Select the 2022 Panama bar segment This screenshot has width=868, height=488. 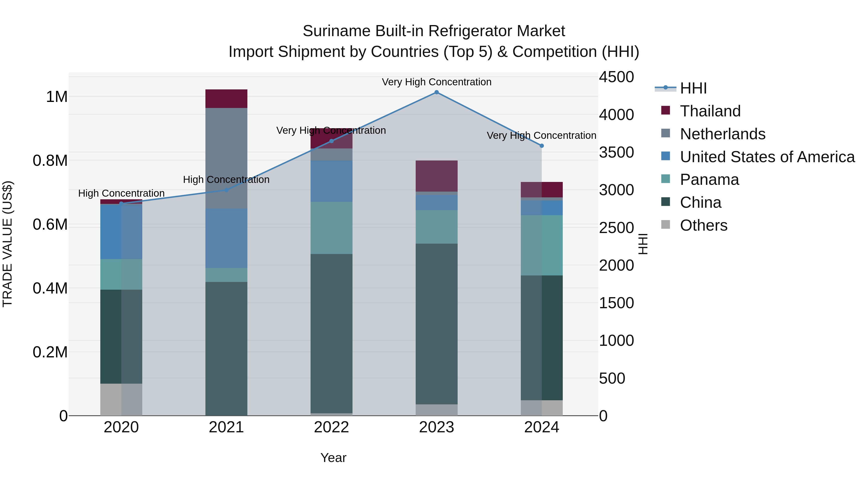[x=332, y=228]
